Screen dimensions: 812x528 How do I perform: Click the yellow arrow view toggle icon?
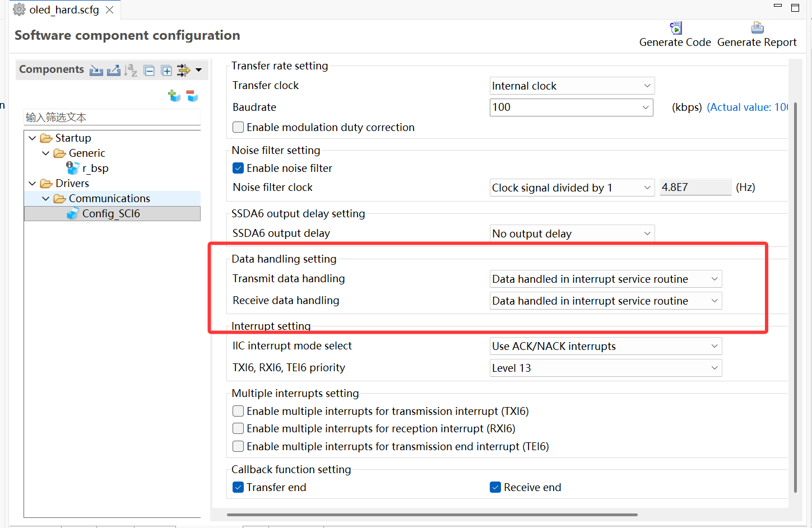(x=183, y=70)
